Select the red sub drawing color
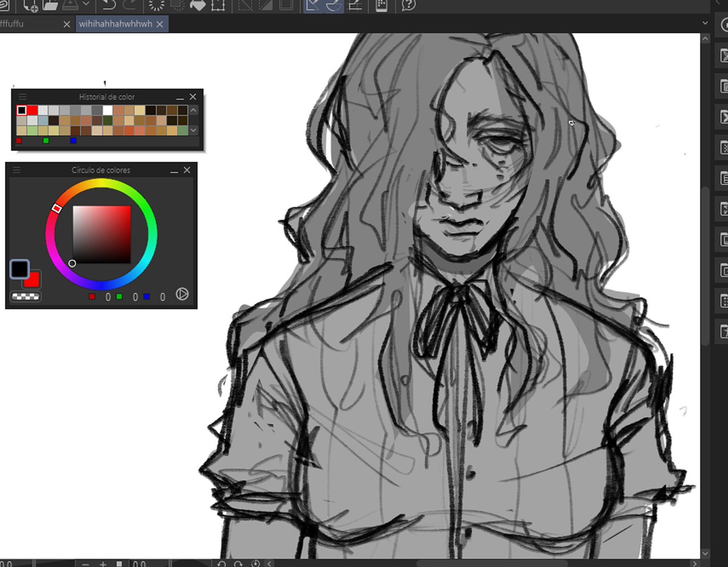The image size is (728, 567). point(33,280)
